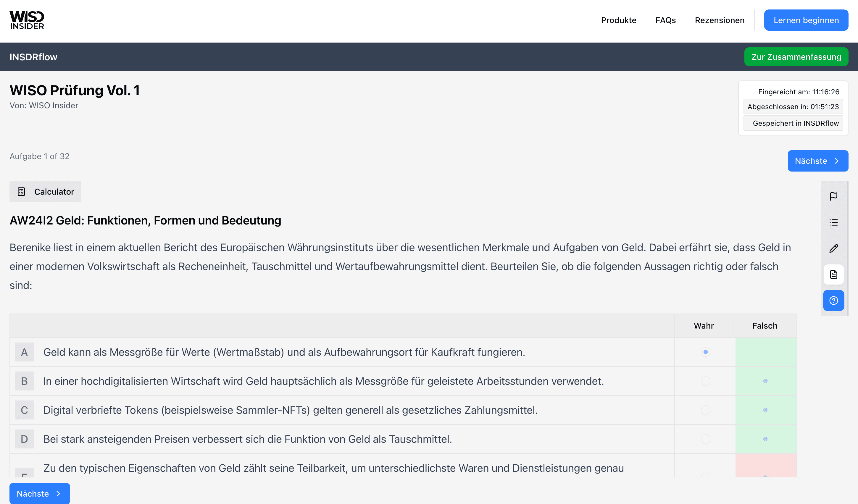858x504 pixels.
Task: Click the row letter B
Action: click(x=24, y=381)
